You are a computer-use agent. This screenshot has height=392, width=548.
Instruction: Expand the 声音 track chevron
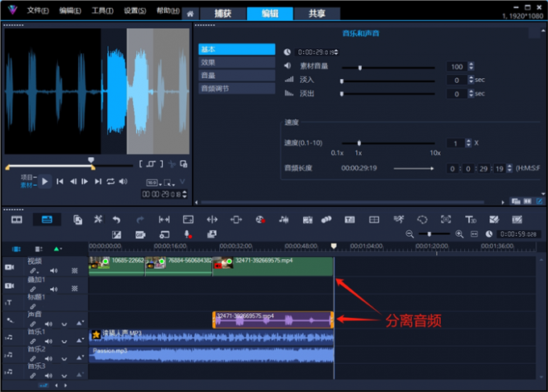(64, 324)
